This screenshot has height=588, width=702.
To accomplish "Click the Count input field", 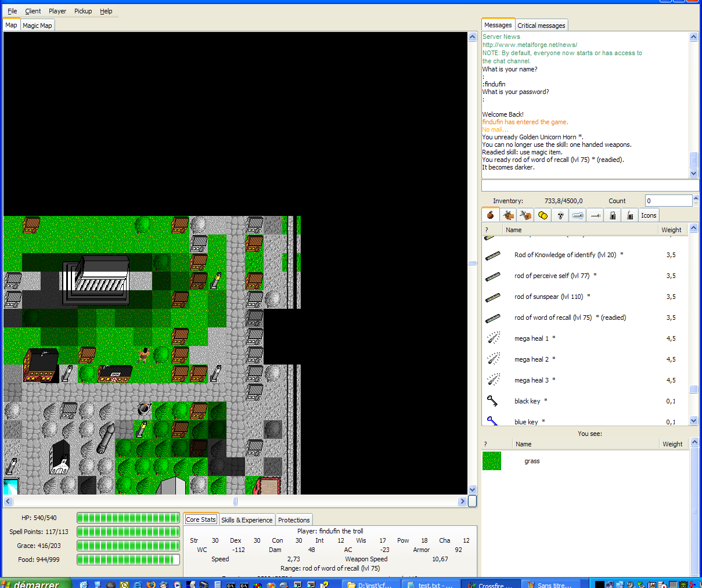I will 669,201.
